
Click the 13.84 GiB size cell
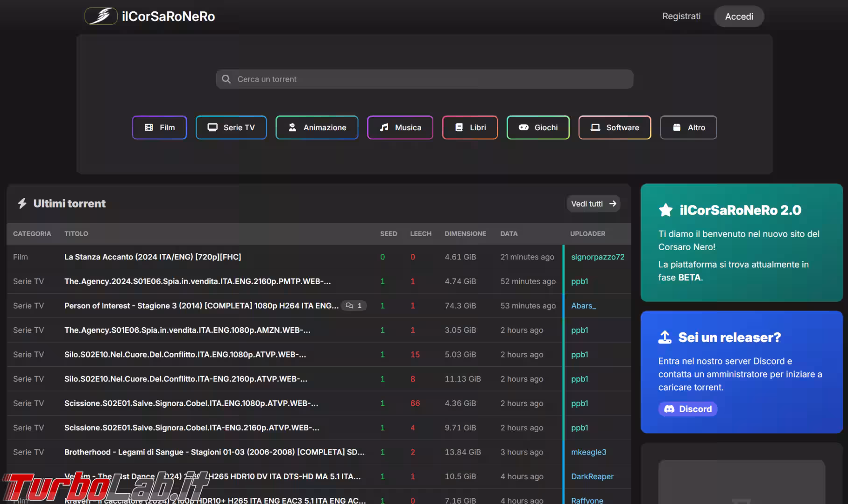point(463,452)
